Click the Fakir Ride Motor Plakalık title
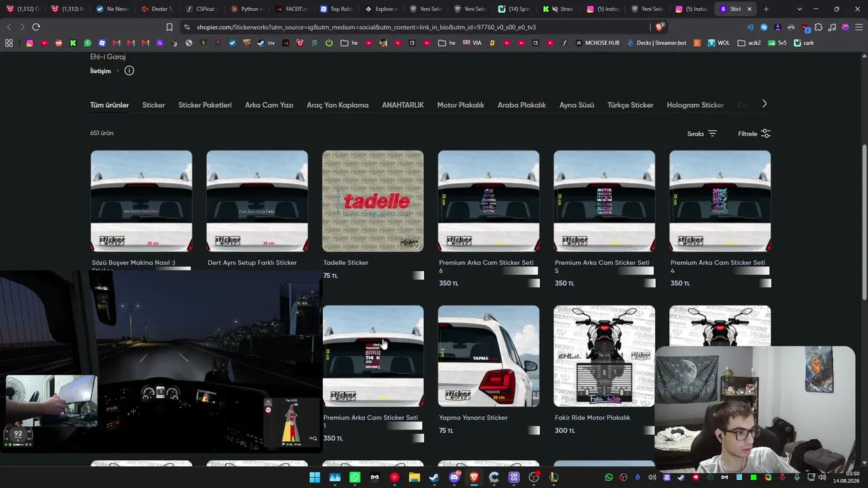This screenshot has width=868, height=488. [x=593, y=418]
